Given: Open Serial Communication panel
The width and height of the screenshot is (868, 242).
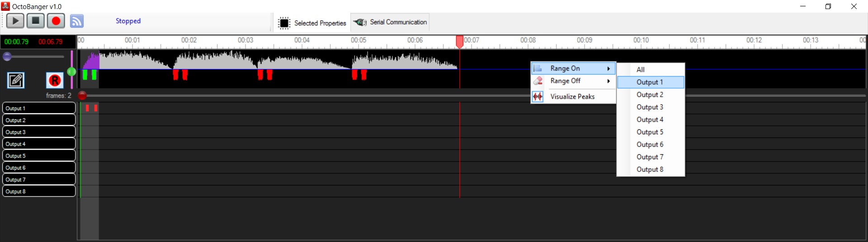Looking at the screenshot, I should coord(390,22).
